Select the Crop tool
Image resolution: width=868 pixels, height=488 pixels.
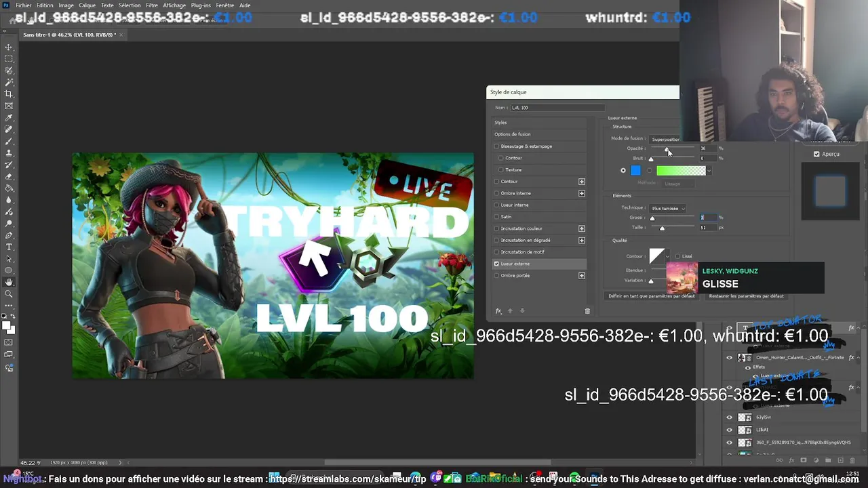9,94
